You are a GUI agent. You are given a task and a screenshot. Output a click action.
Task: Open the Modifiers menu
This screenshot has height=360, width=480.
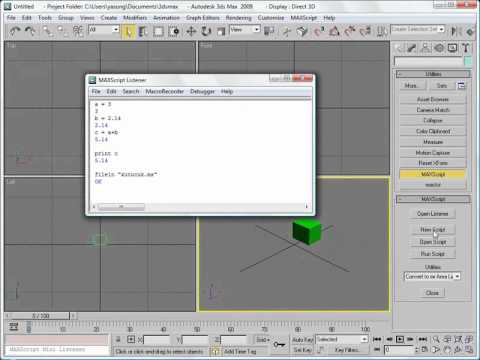135,18
